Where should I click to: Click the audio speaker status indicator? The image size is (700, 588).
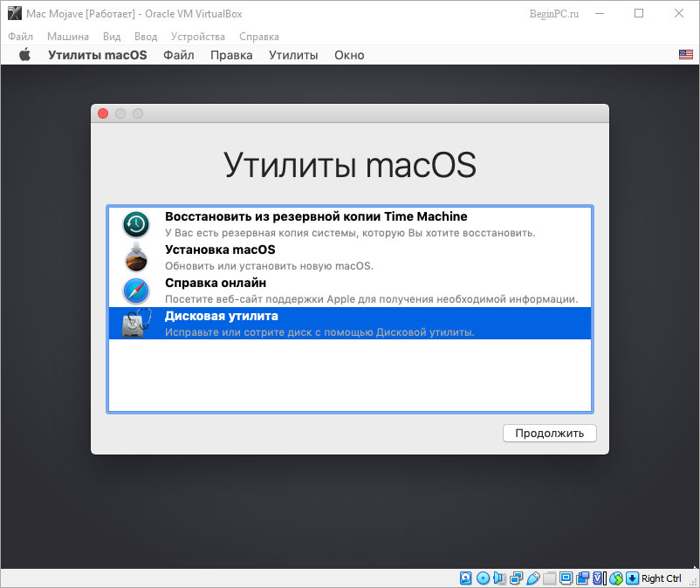pyautogui.click(x=499, y=578)
